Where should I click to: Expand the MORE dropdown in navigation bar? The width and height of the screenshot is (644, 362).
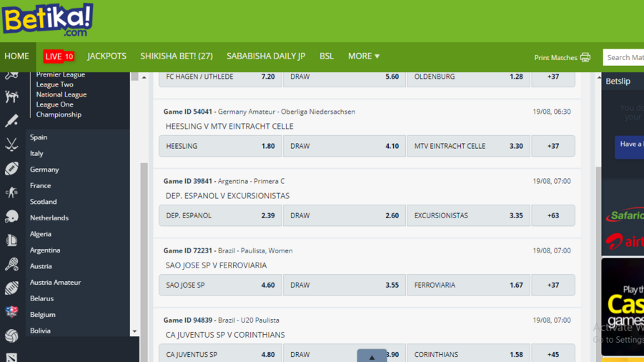(x=363, y=56)
